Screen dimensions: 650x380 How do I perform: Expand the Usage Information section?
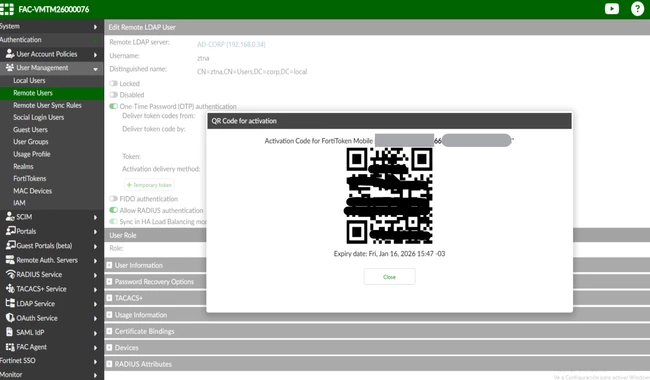click(x=109, y=315)
